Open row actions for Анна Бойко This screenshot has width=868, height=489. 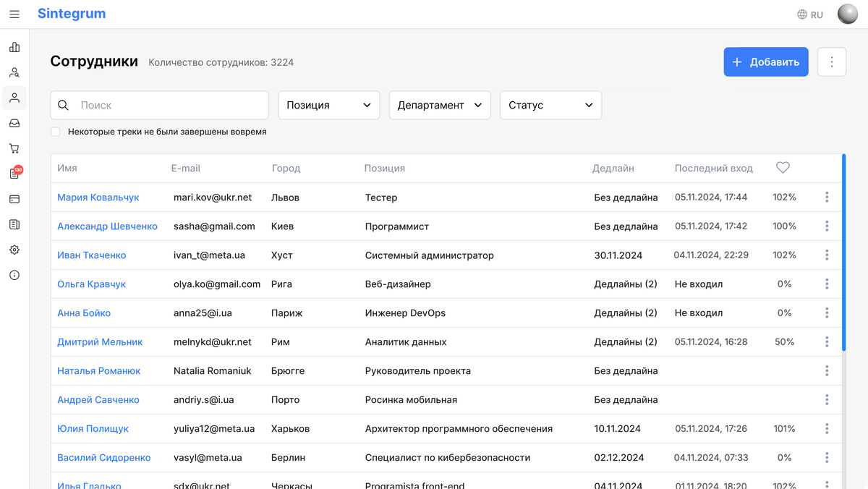pyautogui.click(x=827, y=312)
